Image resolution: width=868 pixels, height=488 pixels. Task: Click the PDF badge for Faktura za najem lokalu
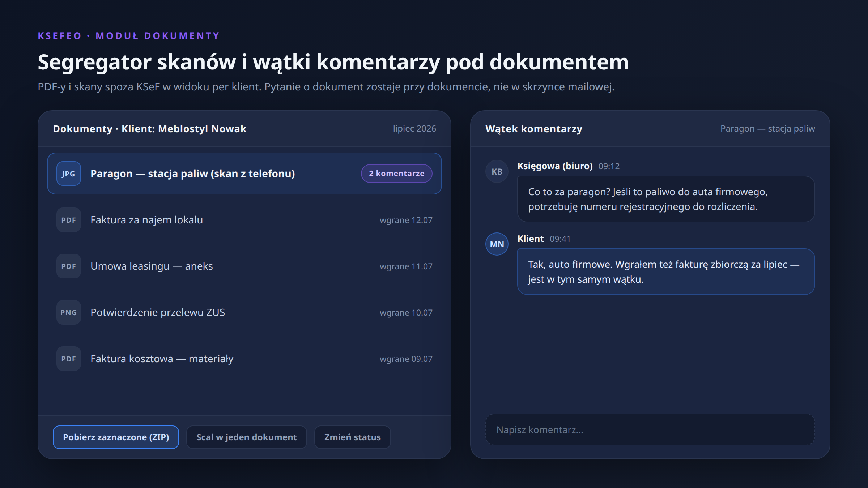[68, 220]
